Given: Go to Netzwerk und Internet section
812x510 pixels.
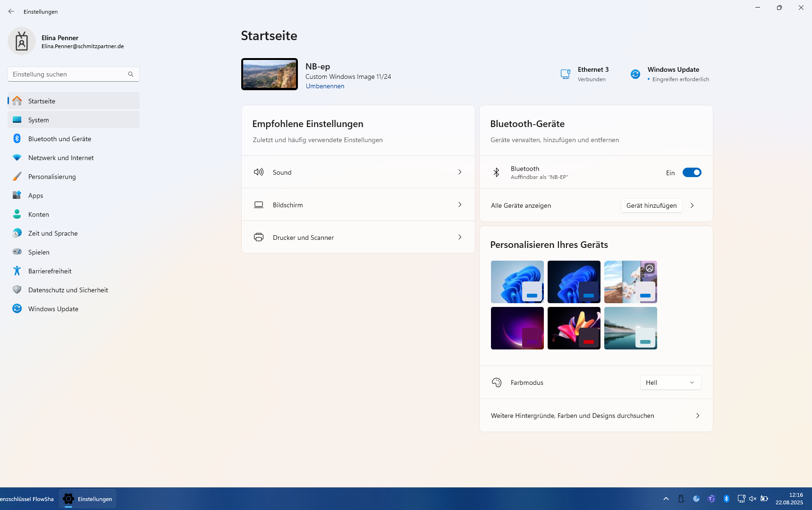Looking at the screenshot, I should pos(61,158).
